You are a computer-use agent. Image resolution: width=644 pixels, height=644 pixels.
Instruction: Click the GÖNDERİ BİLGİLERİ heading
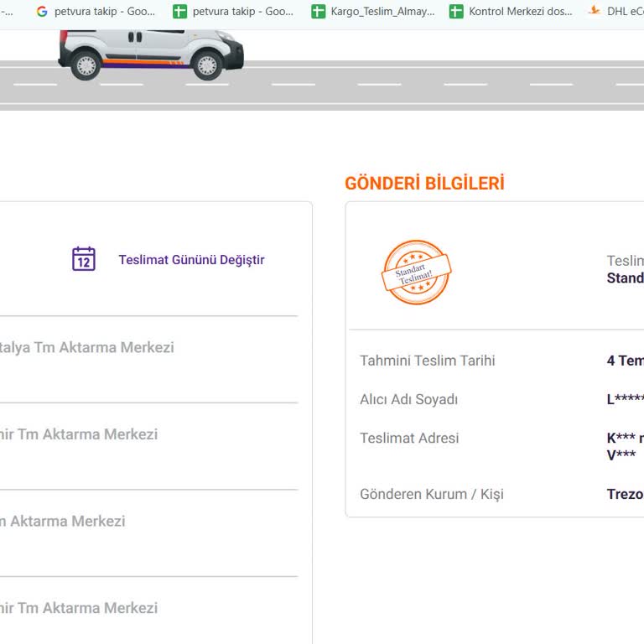pos(424,183)
